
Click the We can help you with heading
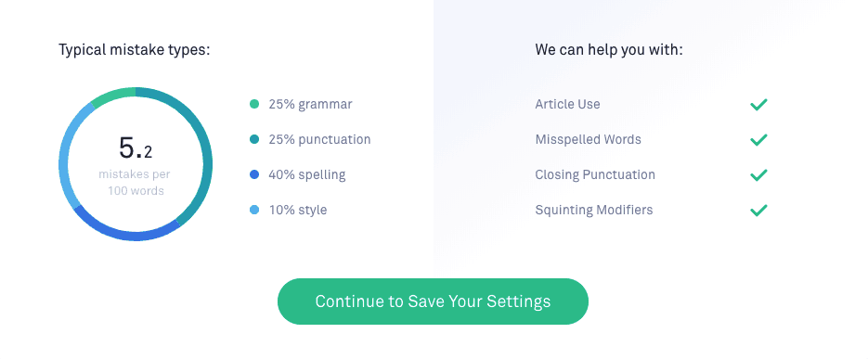point(609,50)
